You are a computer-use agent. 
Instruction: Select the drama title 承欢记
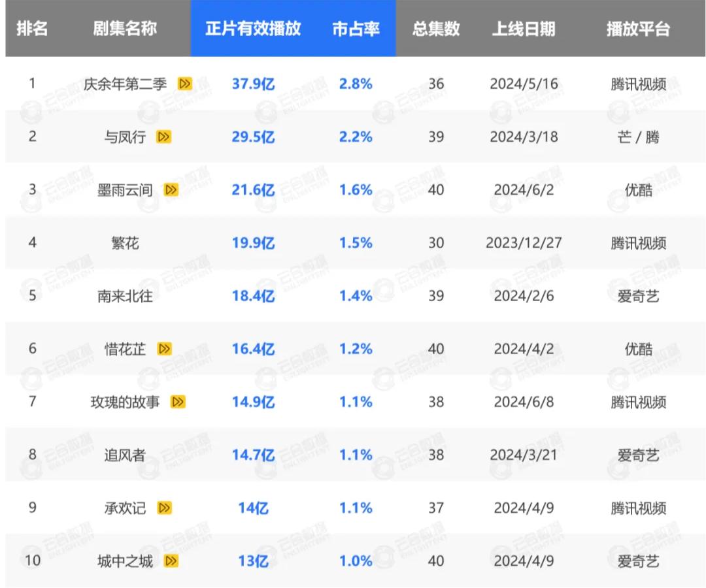125,508
